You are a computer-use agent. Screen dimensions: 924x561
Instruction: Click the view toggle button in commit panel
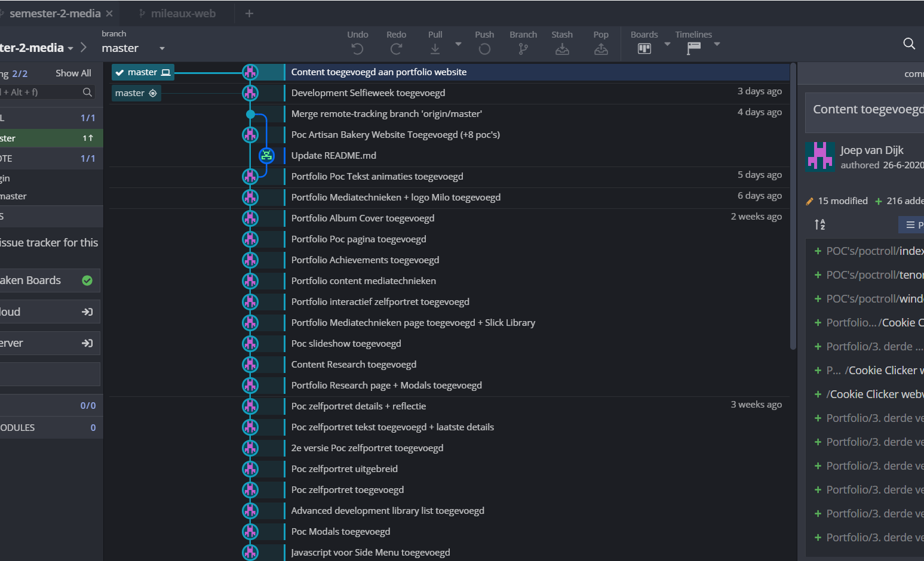coord(911,224)
